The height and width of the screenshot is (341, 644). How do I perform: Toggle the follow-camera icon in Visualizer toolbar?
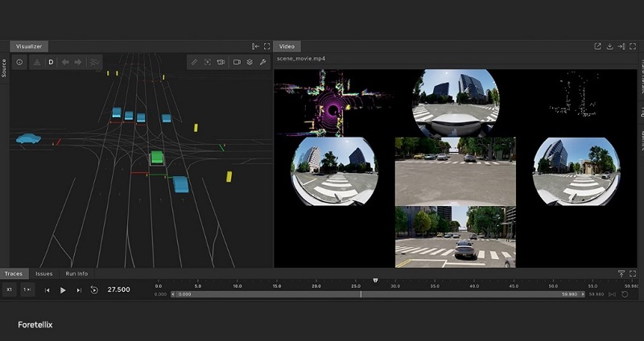point(221,62)
